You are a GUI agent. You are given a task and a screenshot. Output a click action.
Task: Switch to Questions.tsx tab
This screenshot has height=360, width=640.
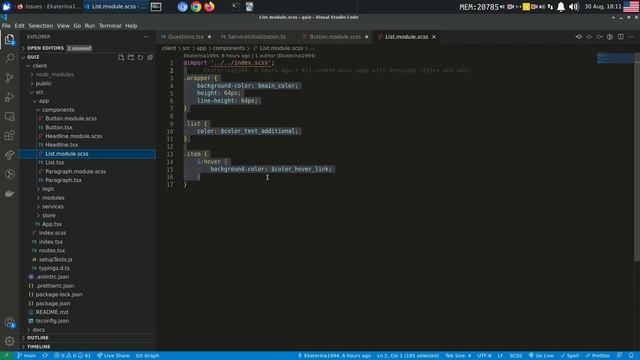[186, 37]
